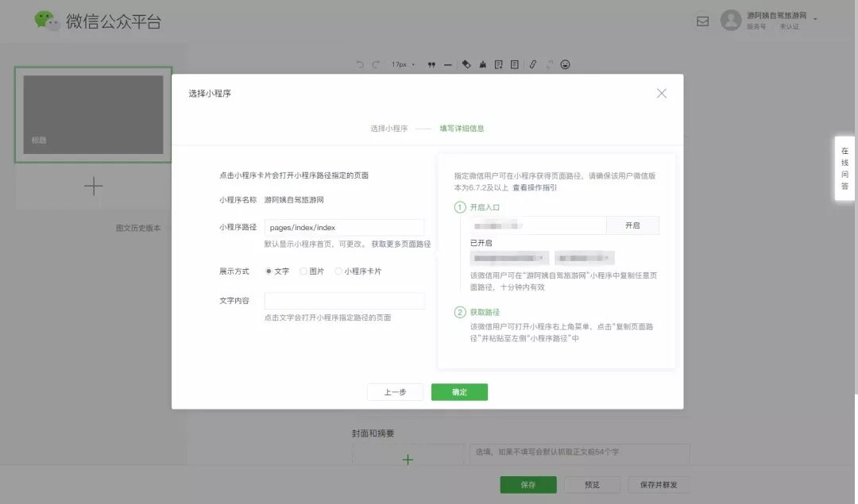The height and width of the screenshot is (504, 858).
Task: Select the eraser clear-format tool
Action: [466, 64]
